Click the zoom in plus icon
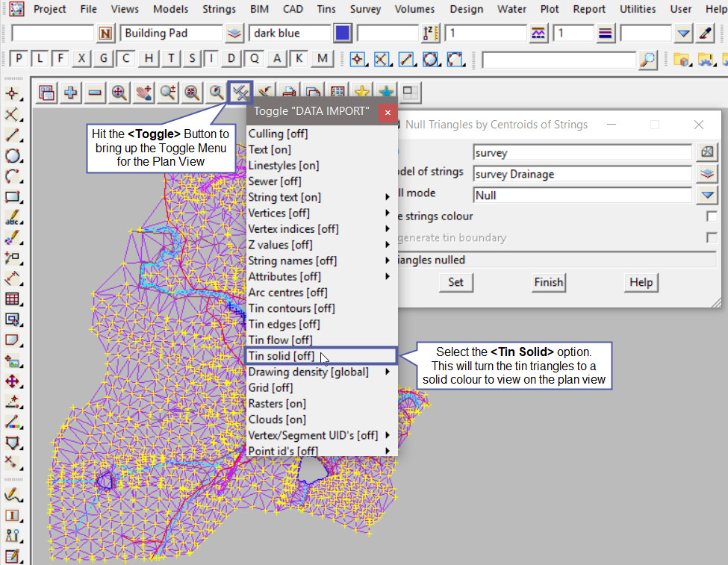728x565 pixels. click(x=71, y=93)
